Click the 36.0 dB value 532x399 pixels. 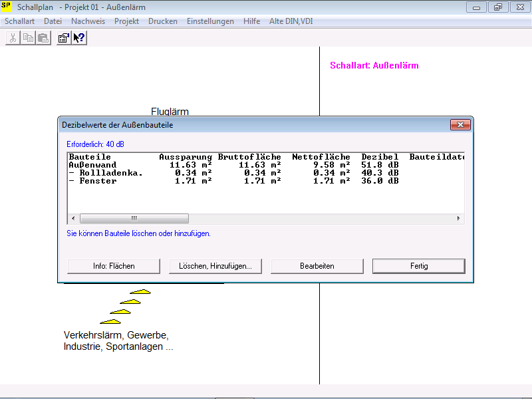(380, 181)
